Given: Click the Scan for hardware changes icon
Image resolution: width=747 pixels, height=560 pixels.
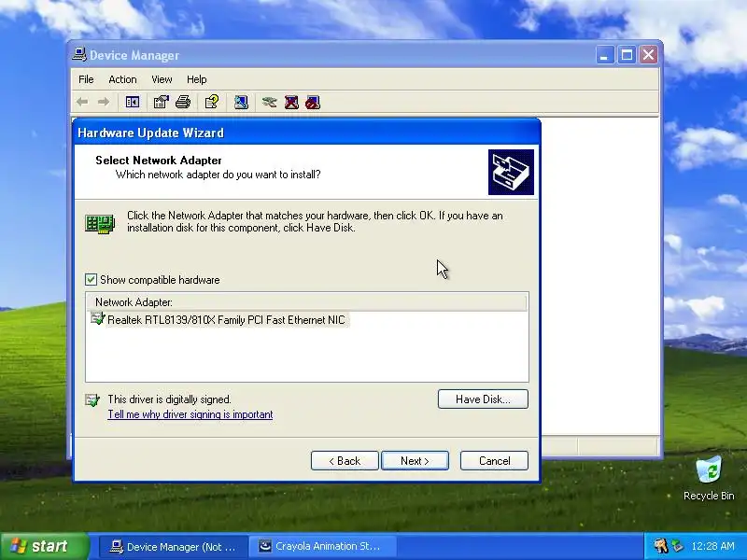Looking at the screenshot, I should pos(241,102).
